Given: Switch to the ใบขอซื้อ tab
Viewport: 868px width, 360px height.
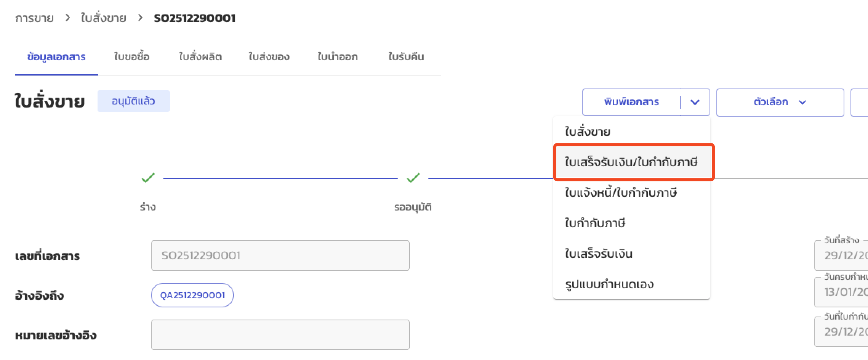Looking at the screenshot, I should click(131, 57).
